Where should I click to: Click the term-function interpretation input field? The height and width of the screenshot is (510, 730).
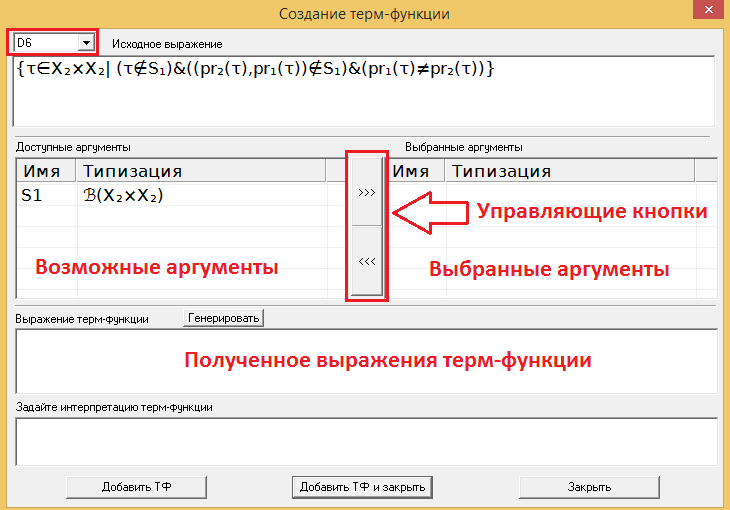[365, 441]
